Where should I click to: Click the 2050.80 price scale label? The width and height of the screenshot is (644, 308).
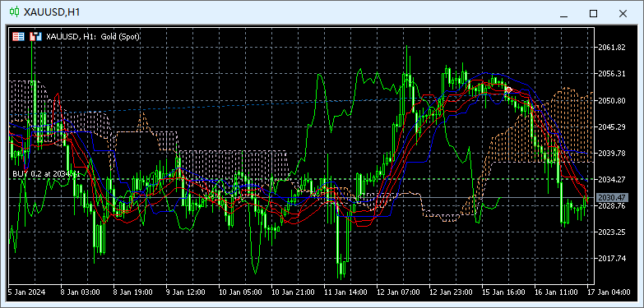click(x=612, y=100)
